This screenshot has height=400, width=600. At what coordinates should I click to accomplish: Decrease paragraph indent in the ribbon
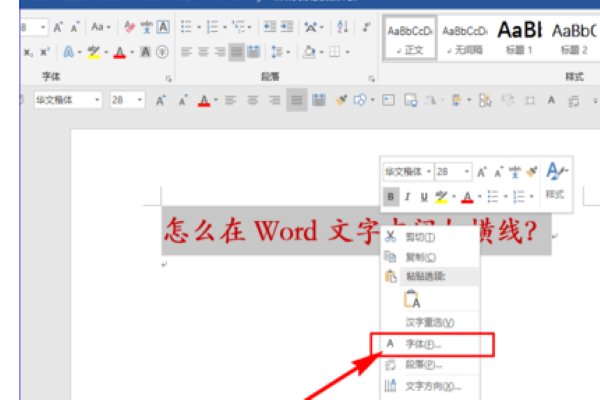(270, 27)
